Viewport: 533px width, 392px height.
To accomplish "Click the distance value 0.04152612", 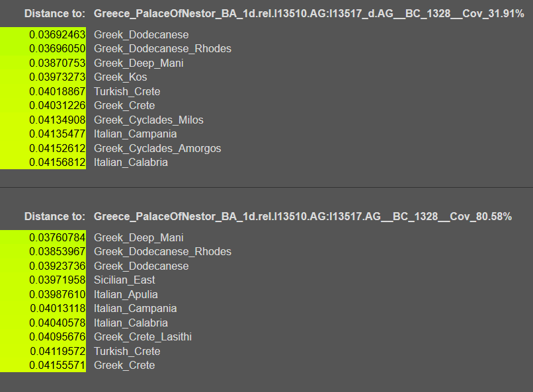I will click(57, 149).
